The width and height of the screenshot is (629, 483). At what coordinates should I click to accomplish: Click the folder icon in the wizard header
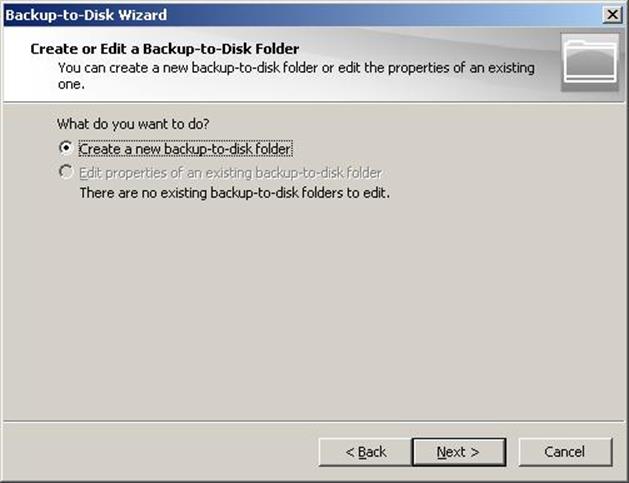point(590,62)
